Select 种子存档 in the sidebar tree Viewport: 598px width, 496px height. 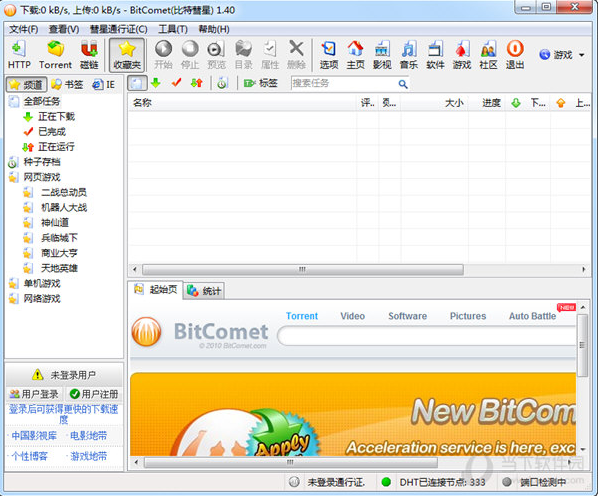[42, 162]
